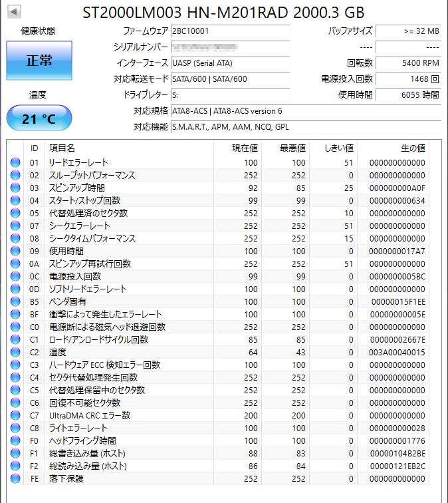The height and width of the screenshot is (503, 448).
Task: Select the power on hours 6055 時間 field
Action: pos(409,95)
